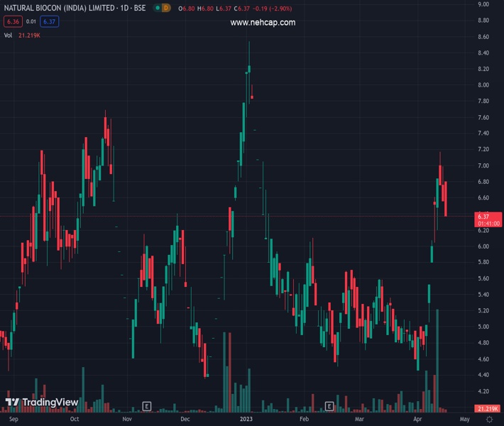This screenshot has width=504, height=426.
Task: Open chart settings gear icon
Action: coord(489,420)
